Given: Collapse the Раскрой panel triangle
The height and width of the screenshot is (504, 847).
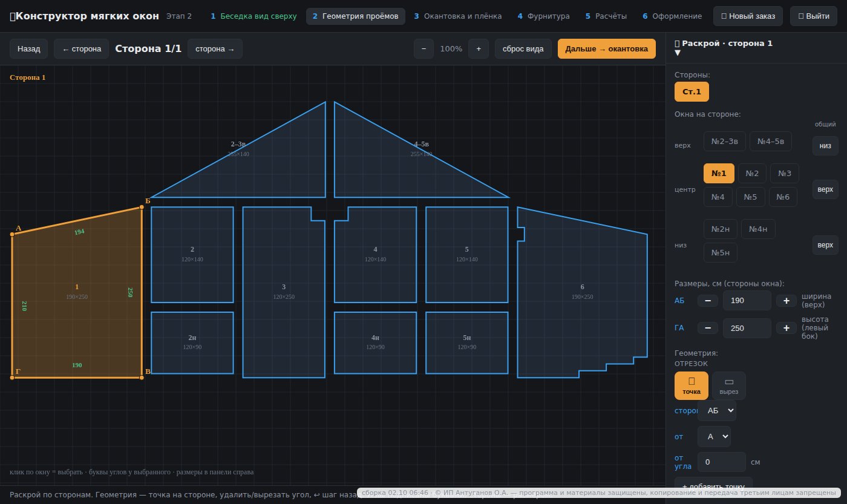Looking at the screenshot, I should coord(678,53).
